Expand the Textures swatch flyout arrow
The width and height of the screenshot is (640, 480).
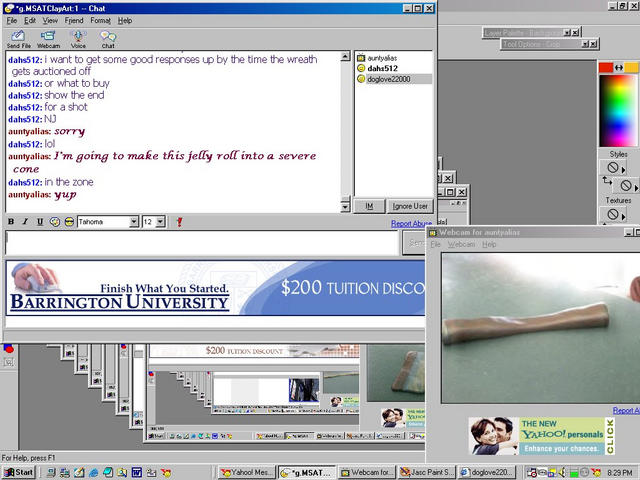(623, 216)
